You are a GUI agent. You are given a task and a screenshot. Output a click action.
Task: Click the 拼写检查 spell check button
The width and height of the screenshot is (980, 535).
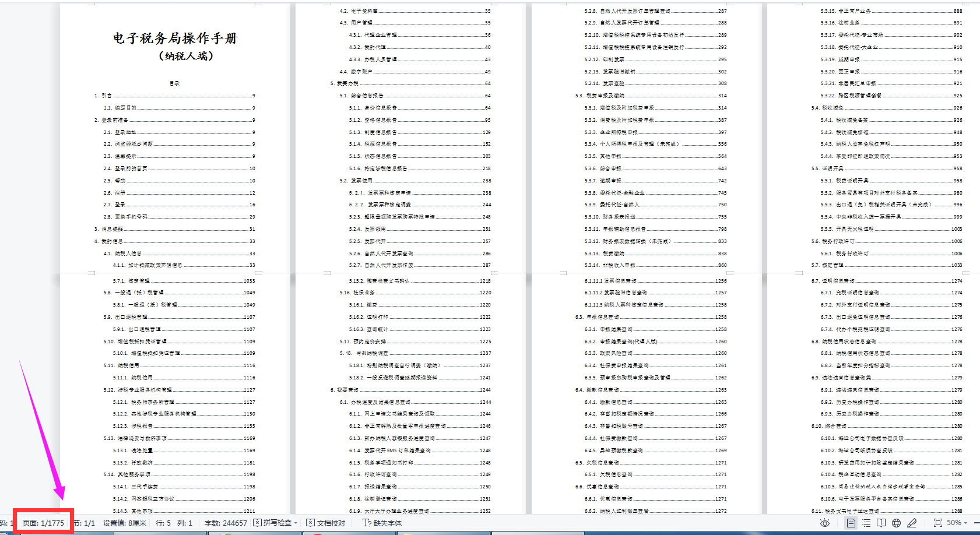point(272,523)
